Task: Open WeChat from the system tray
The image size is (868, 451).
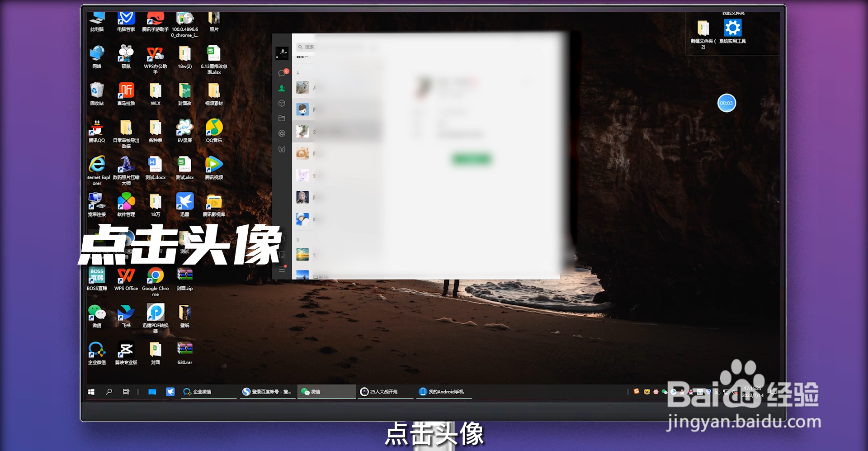Action: 664,392
